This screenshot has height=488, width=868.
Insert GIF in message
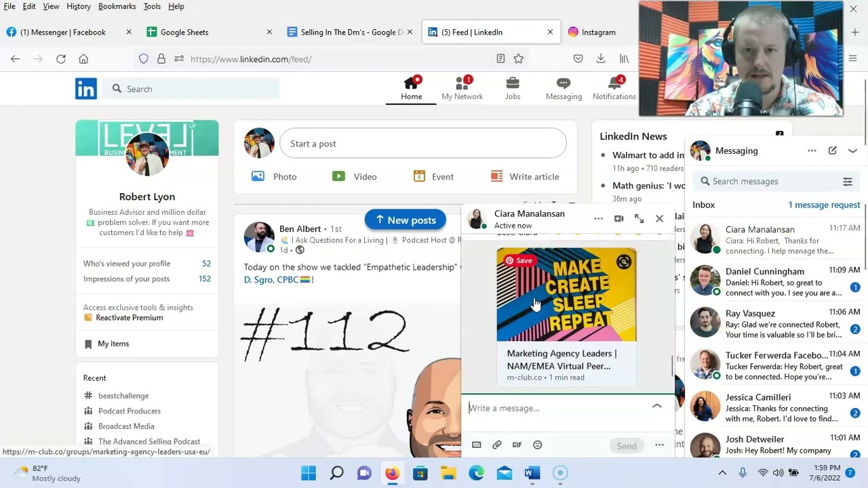517,445
